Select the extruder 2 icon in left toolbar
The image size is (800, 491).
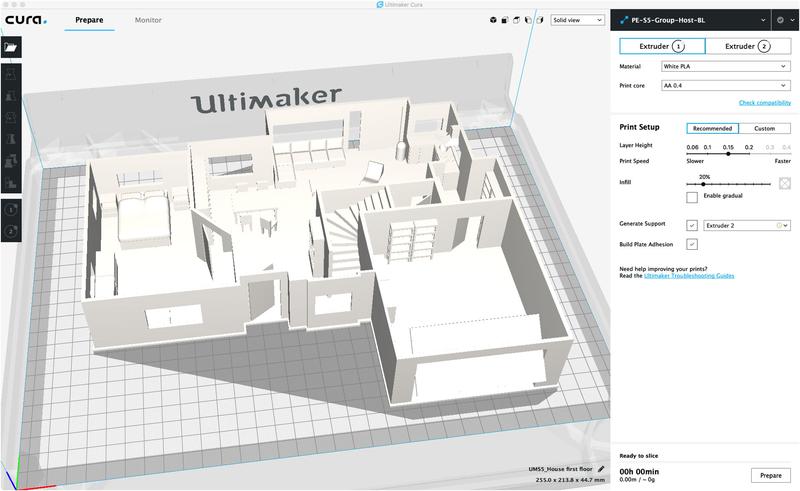[x=11, y=231]
